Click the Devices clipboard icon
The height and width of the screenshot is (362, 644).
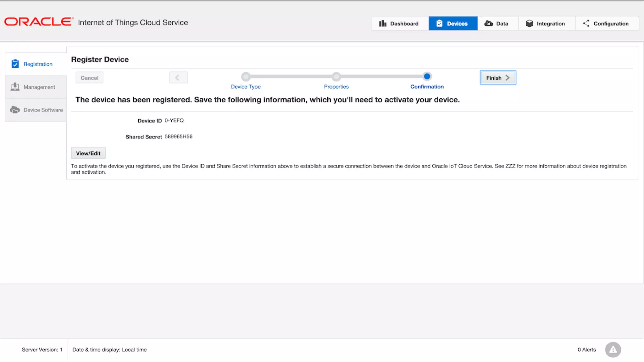[x=439, y=24]
